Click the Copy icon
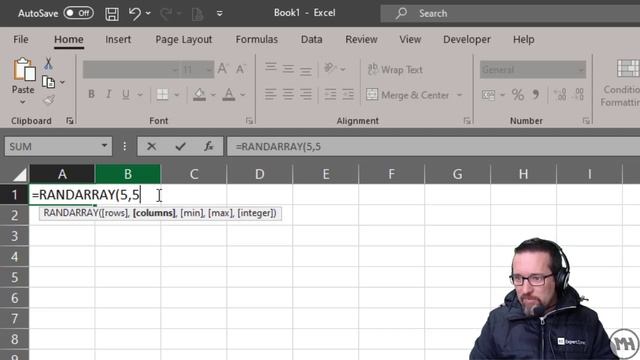640x360 pixels. pos(49,82)
